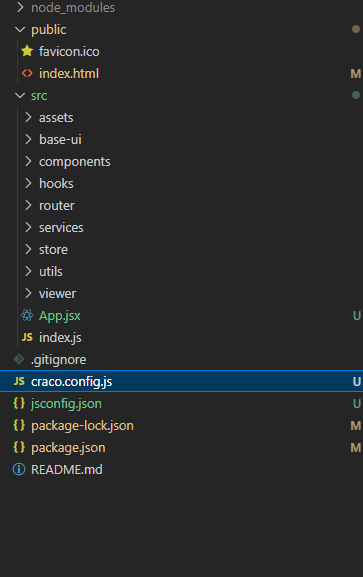
Task: Select the viewer folder label
Action: [x=57, y=293]
